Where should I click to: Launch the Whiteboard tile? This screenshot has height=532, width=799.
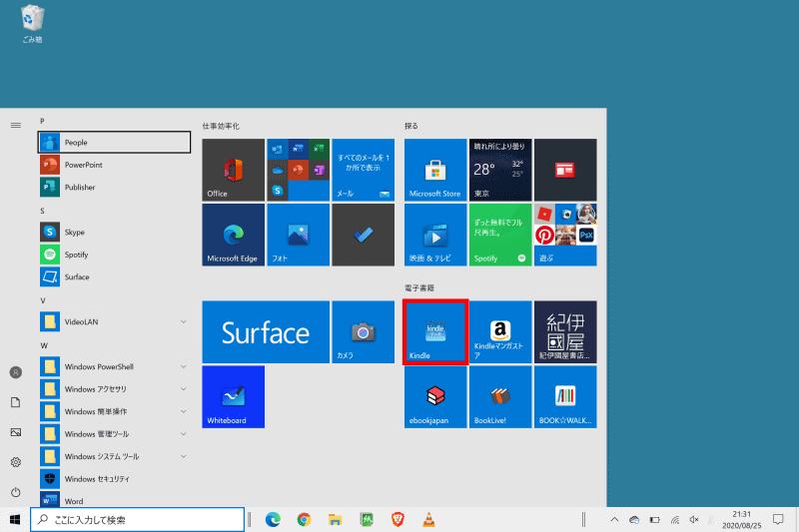pos(234,397)
